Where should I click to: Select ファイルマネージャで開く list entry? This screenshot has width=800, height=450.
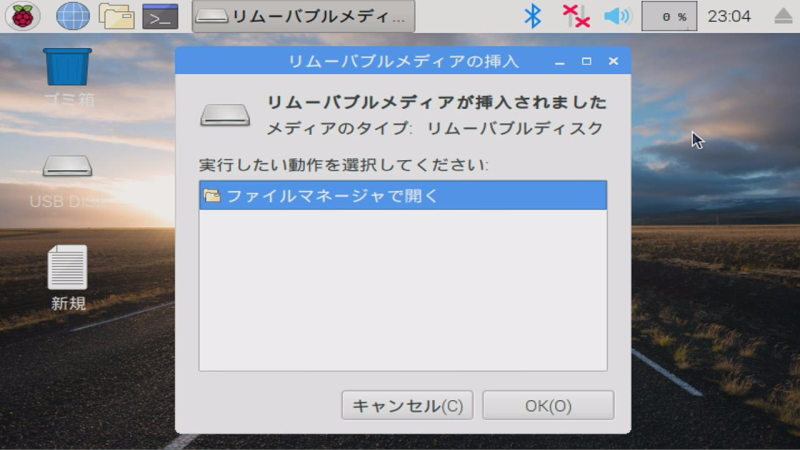[403, 195]
